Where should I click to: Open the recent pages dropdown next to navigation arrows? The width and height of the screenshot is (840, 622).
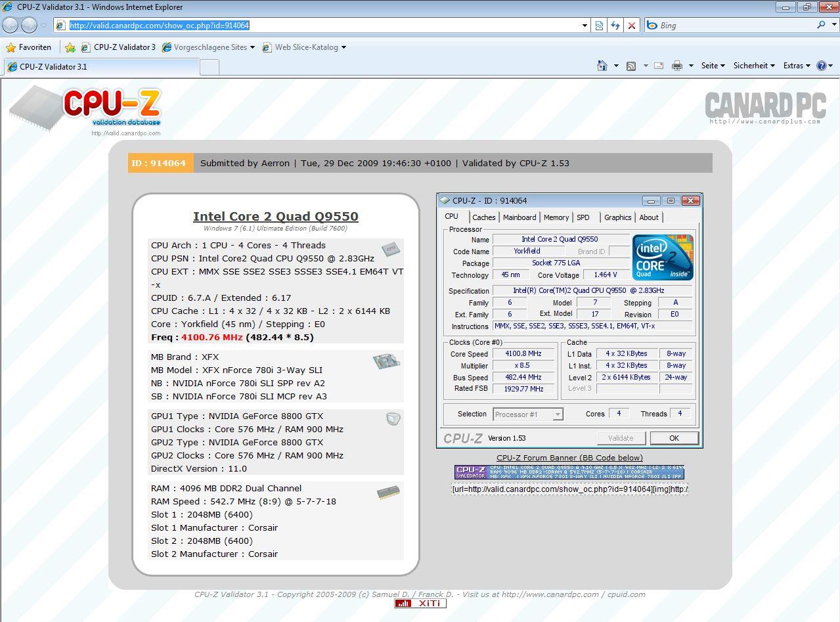pos(44,26)
